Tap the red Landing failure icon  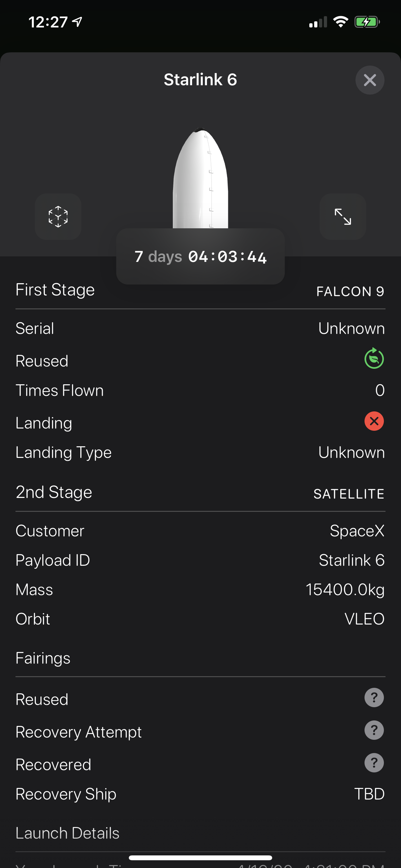point(374,421)
